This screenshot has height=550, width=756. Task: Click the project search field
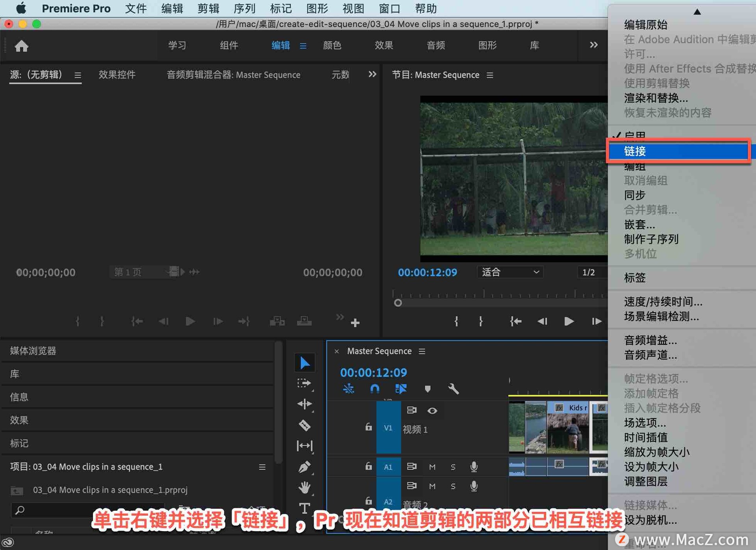(87, 510)
